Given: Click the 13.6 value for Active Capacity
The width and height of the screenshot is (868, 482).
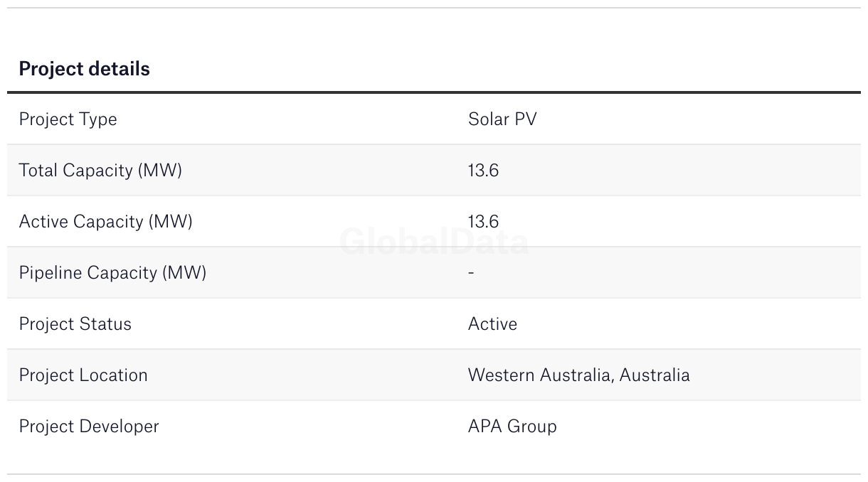Looking at the screenshot, I should coord(483,221).
